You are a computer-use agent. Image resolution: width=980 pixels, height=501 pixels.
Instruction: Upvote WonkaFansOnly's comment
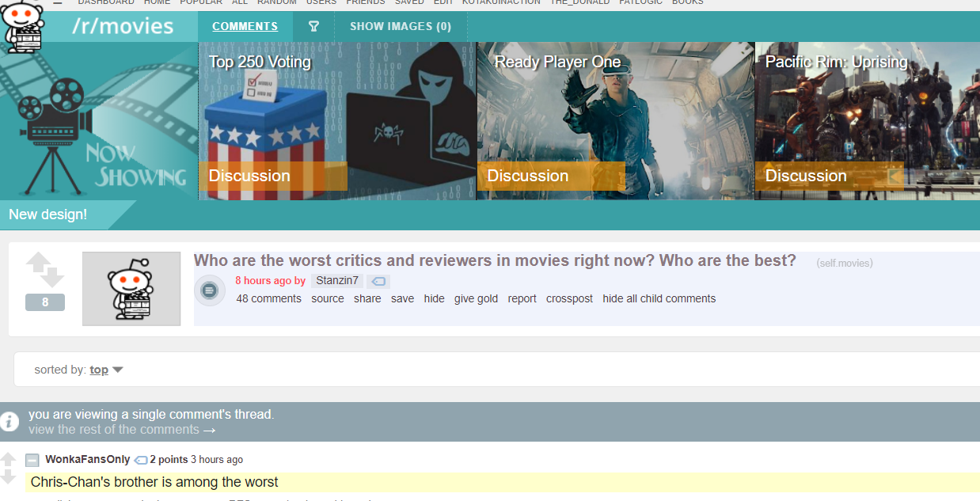click(x=8, y=460)
